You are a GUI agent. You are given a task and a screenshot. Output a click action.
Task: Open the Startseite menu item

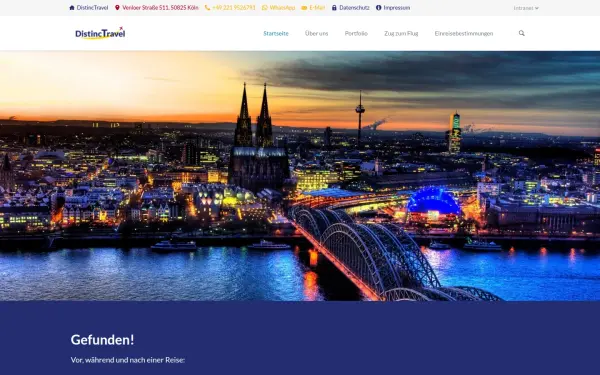tap(276, 34)
